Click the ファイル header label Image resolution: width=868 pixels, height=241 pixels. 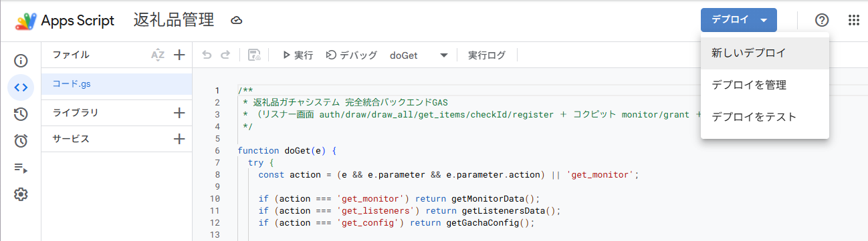point(71,55)
